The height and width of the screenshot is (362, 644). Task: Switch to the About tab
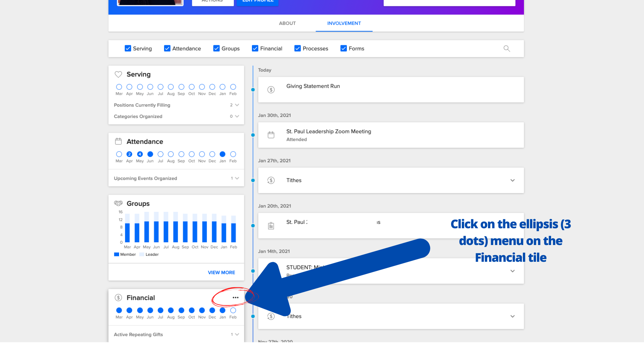pyautogui.click(x=287, y=23)
